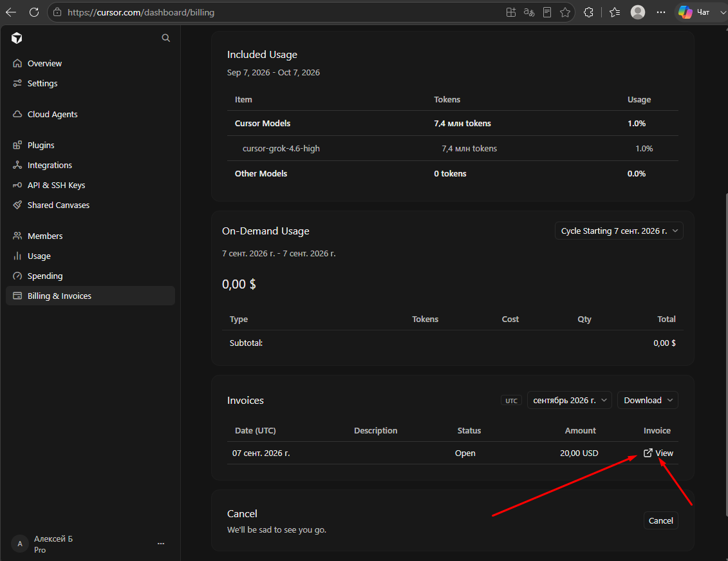Viewport: 728px width, 561px height.
Task: Go back with the browser back arrow
Action: [x=11, y=12]
